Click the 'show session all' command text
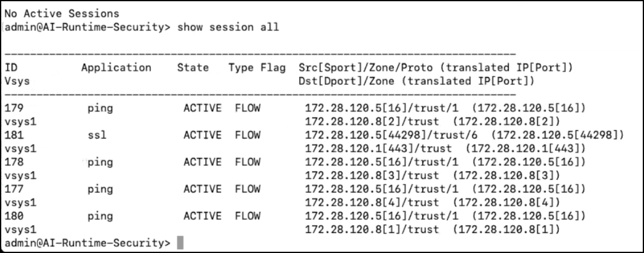Viewport: 644px width, 253px height. pyautogui.click(x=228, y=27)
